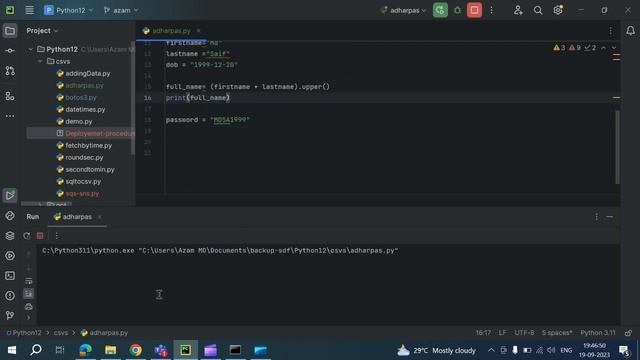Image resolution: width=640 pixels, height=360 pixels.
Task: Open demo.py file
Action: (74, 121)
